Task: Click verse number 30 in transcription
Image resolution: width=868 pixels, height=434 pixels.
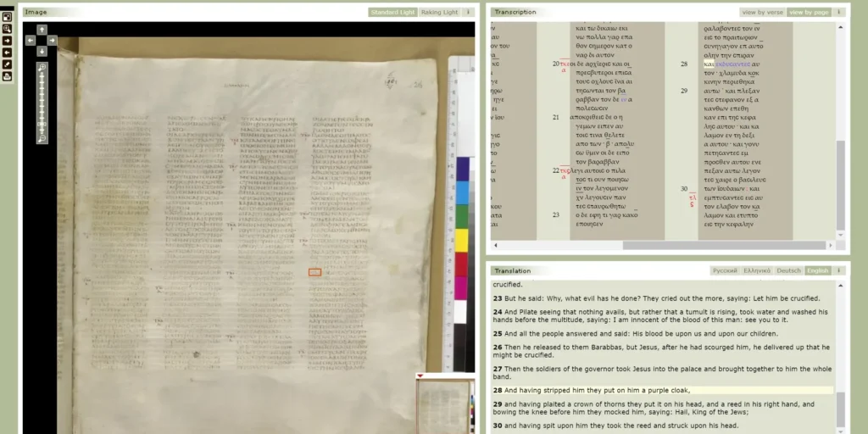Action: pos(684,189)
